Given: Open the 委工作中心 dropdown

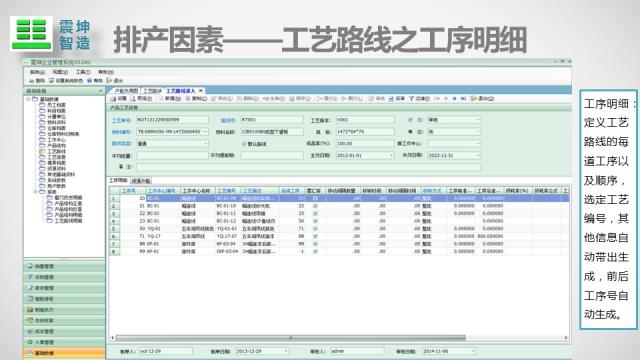Looking at the screenshot, I should (478, 144).
